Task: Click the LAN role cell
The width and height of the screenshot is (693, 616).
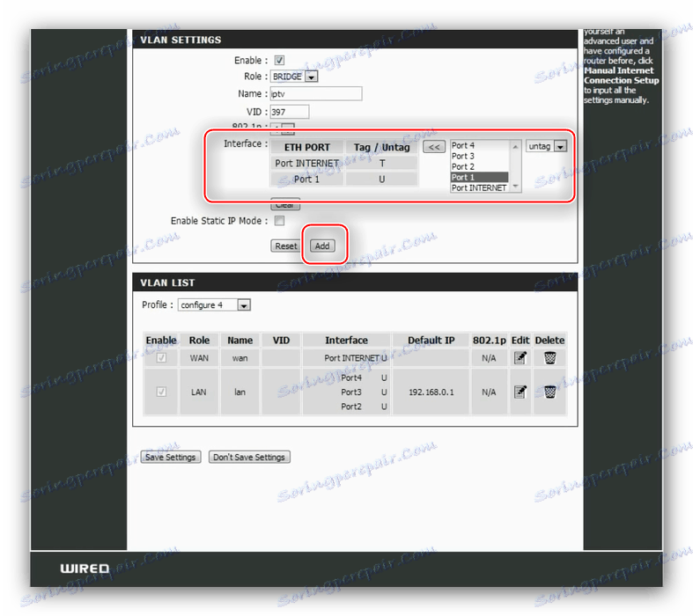Action: pos(199,392)
